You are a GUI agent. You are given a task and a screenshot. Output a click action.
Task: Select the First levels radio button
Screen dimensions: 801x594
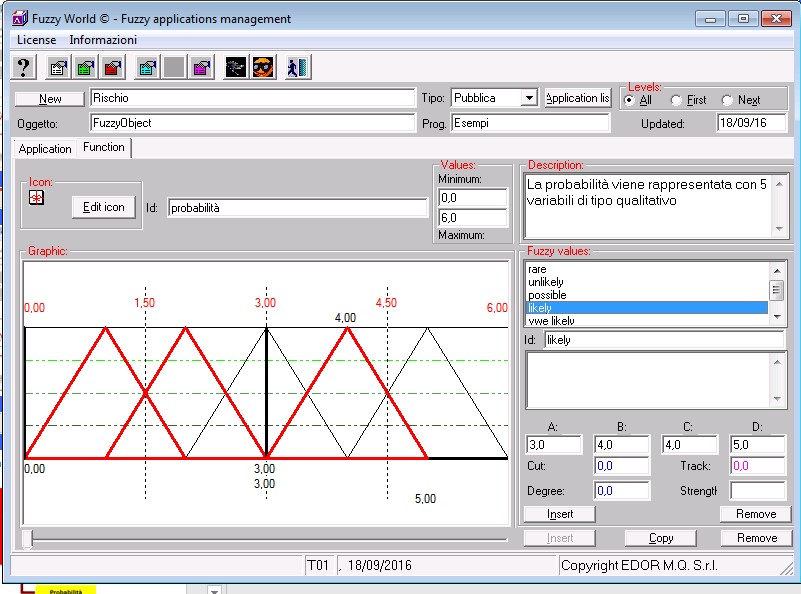click(x=676, y=100)
